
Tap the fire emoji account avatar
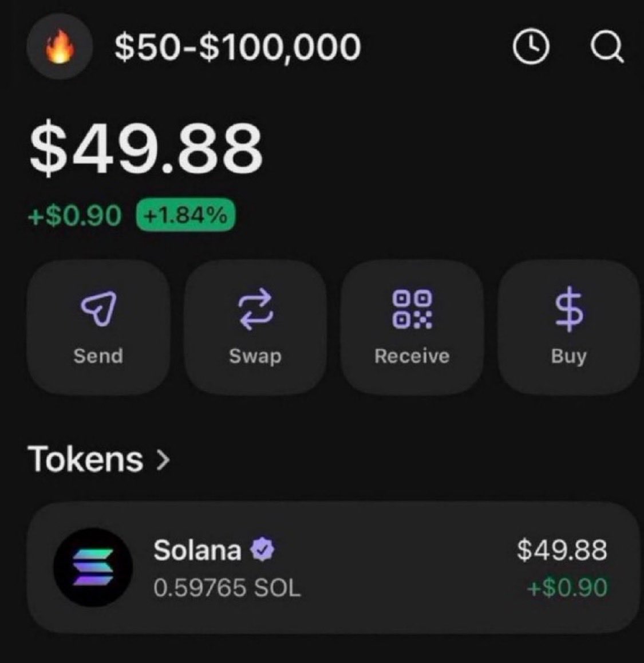pos(60,46)
